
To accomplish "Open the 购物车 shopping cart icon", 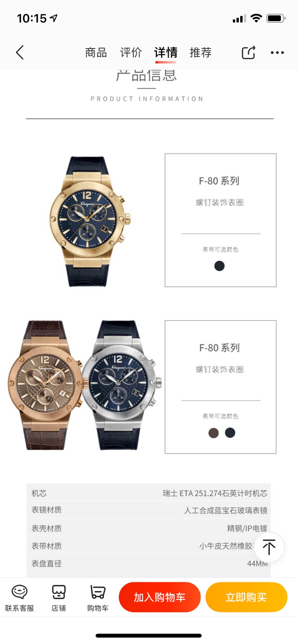I will click(98, 598).
